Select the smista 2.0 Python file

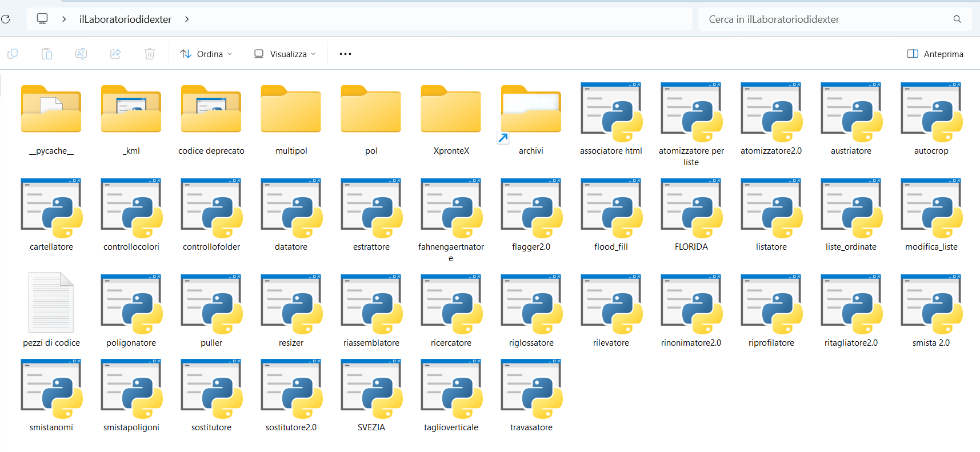click(931, 312)
